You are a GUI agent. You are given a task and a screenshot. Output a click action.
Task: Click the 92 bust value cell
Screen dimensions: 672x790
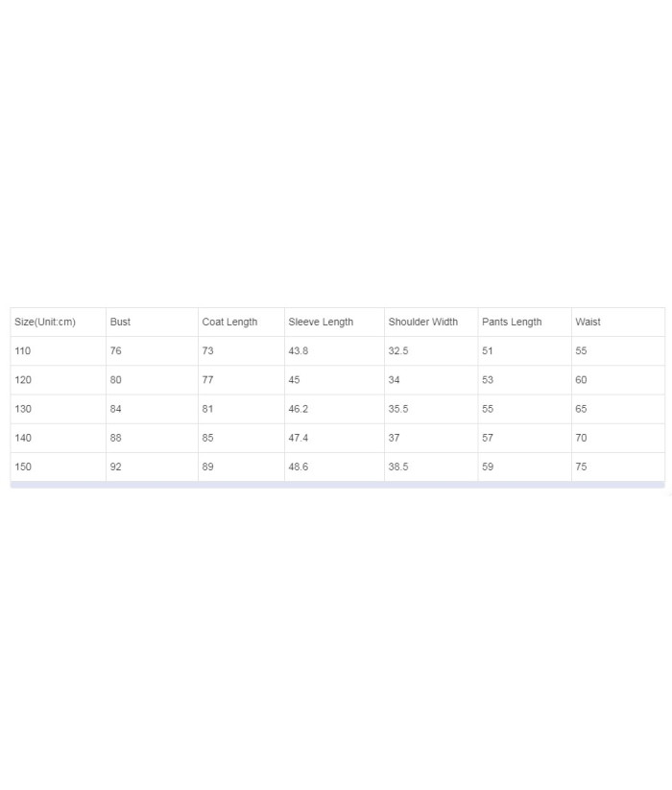coord(152,467)
